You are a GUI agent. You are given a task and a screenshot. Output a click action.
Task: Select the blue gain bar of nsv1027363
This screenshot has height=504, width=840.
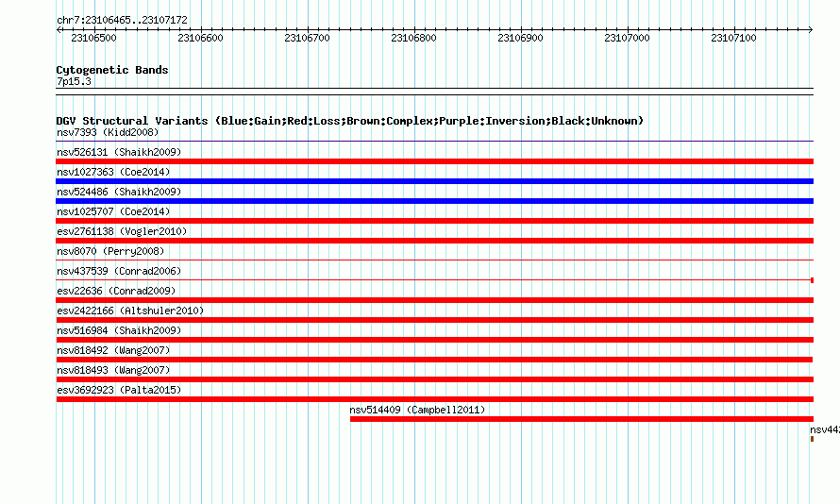[434, 181]
